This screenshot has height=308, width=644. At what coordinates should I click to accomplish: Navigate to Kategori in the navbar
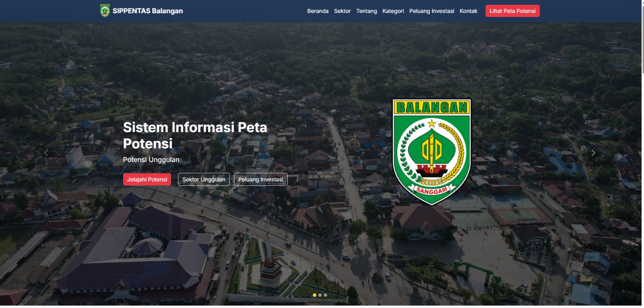(x=393, y=11)
